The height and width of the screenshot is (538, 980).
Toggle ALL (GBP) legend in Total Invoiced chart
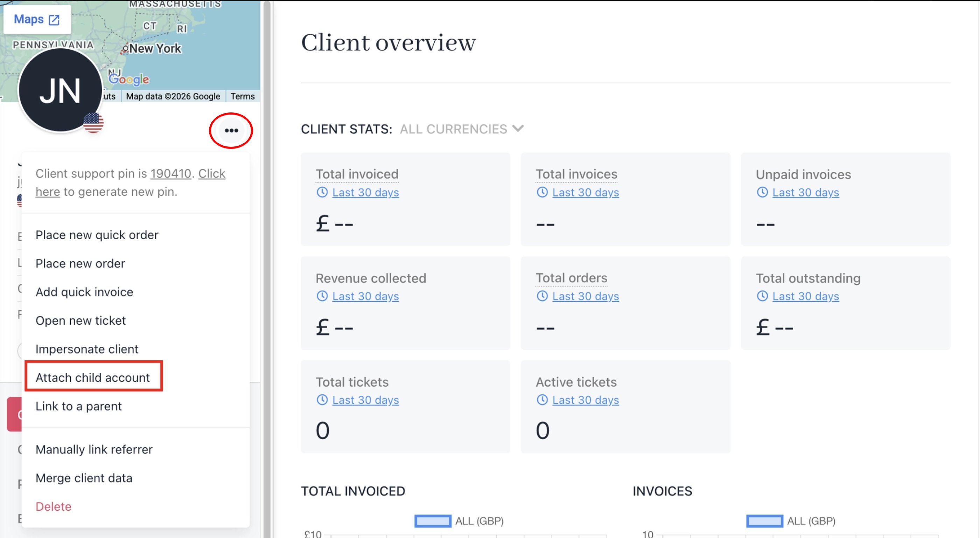[x=459, y=521]
